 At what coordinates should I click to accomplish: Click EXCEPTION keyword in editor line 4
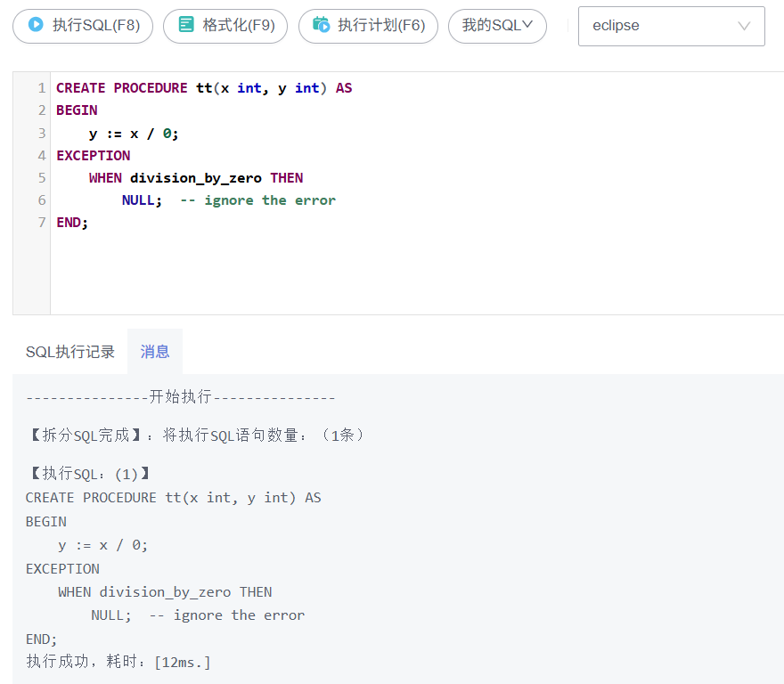pos(94,156)
